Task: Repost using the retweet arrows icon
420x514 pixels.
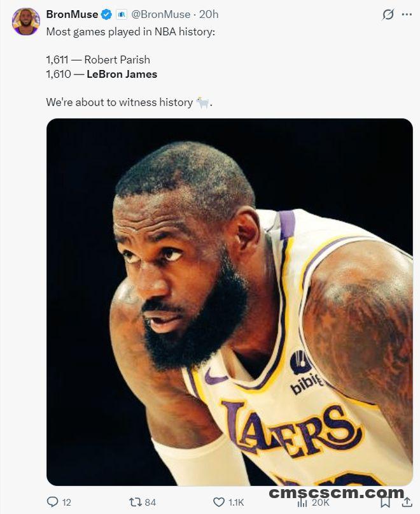Action: click(135, 502)
